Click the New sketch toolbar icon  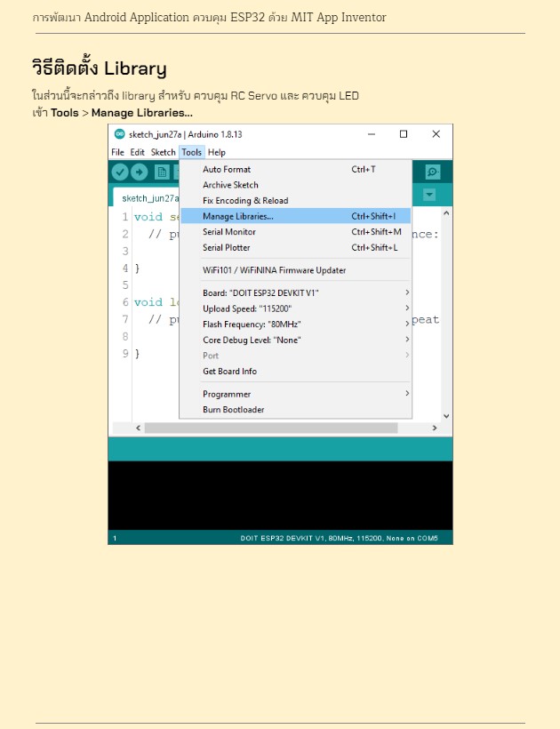coord(162,172)
